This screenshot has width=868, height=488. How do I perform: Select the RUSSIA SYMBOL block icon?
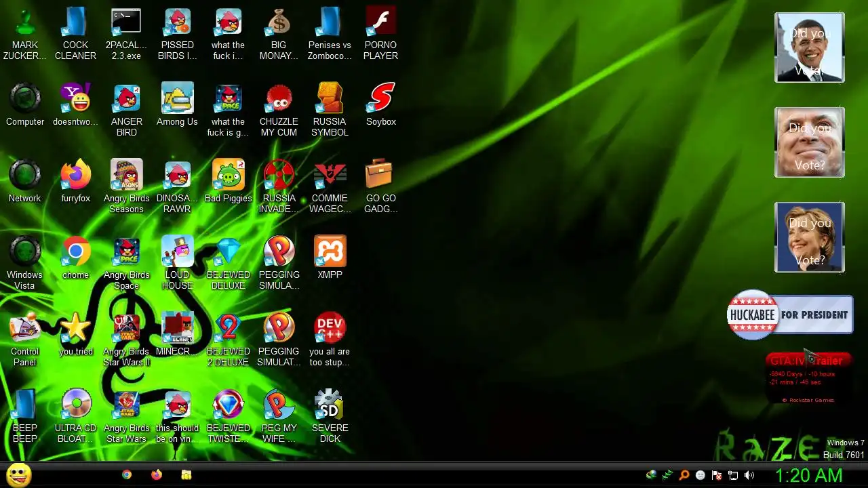[x=330, y=110]
